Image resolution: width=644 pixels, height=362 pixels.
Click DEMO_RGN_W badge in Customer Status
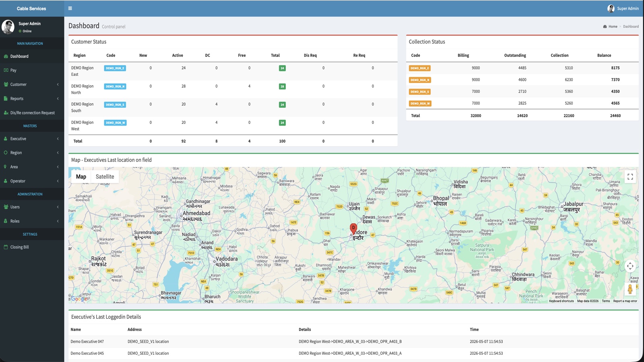115,123
